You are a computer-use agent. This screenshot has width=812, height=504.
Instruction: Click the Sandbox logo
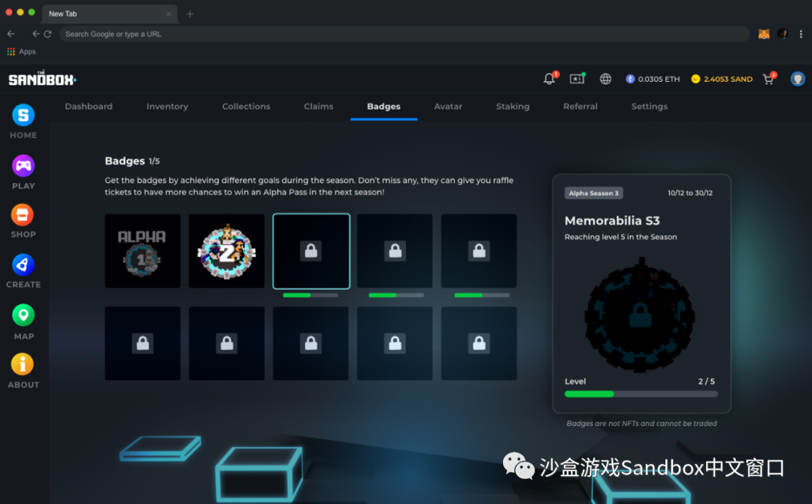click(42, 79)
